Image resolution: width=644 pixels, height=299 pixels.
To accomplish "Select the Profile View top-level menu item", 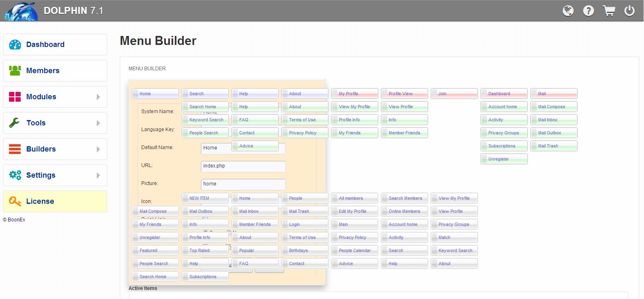I will (x=404, y=94).
